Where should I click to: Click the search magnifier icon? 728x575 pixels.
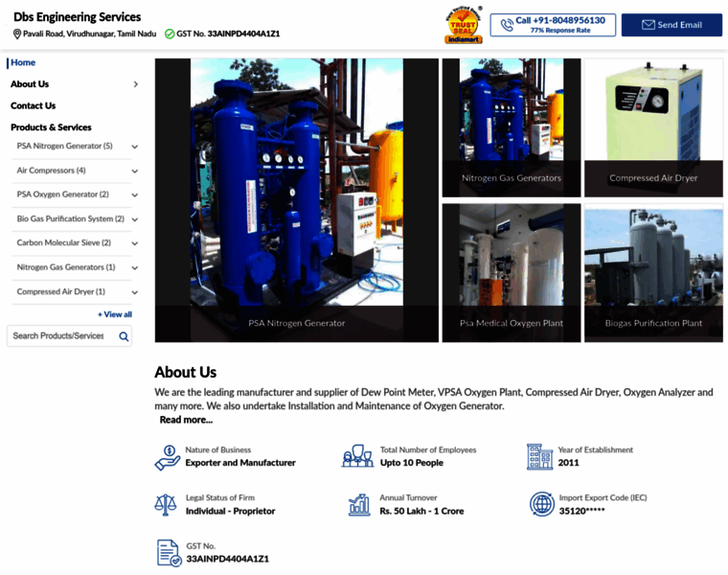coord(124,336)
